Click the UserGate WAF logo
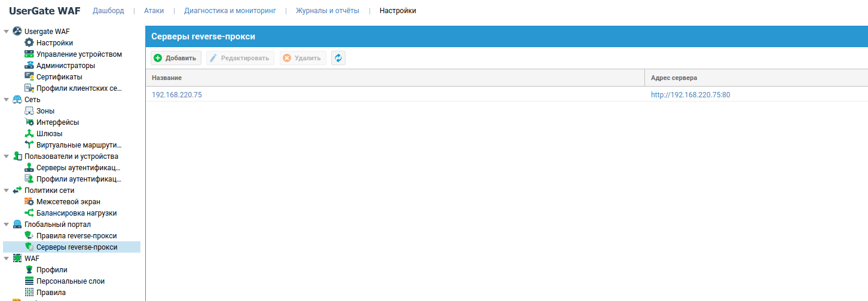 [x=44, y=10]
